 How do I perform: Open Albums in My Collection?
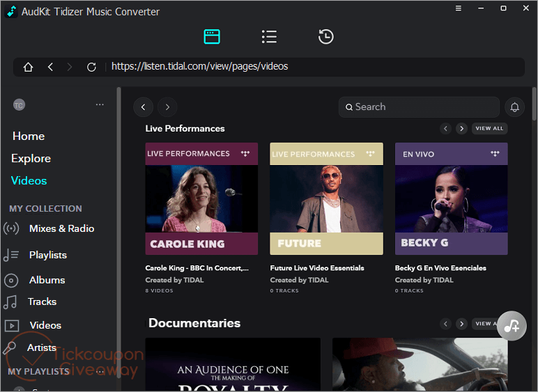[47, 280]
